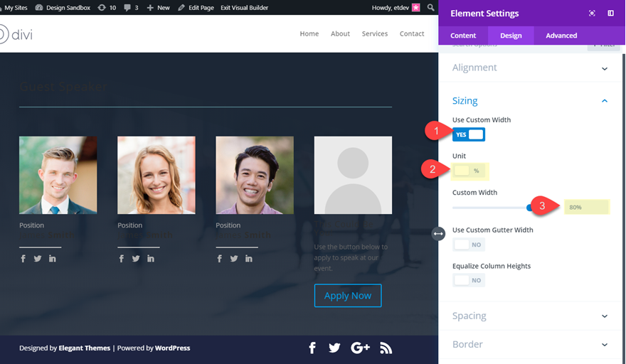Click Facebook icon under first speaker

point(23,259)
